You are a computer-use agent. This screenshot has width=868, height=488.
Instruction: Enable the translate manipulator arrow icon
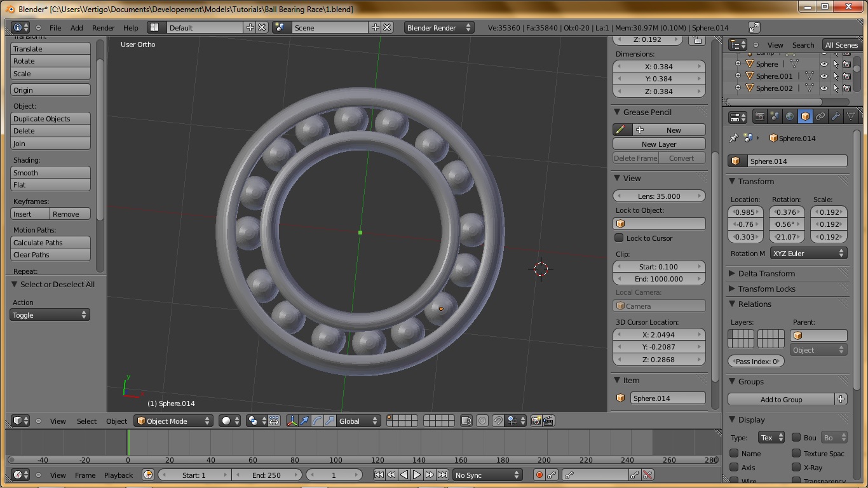coord(304,421)
